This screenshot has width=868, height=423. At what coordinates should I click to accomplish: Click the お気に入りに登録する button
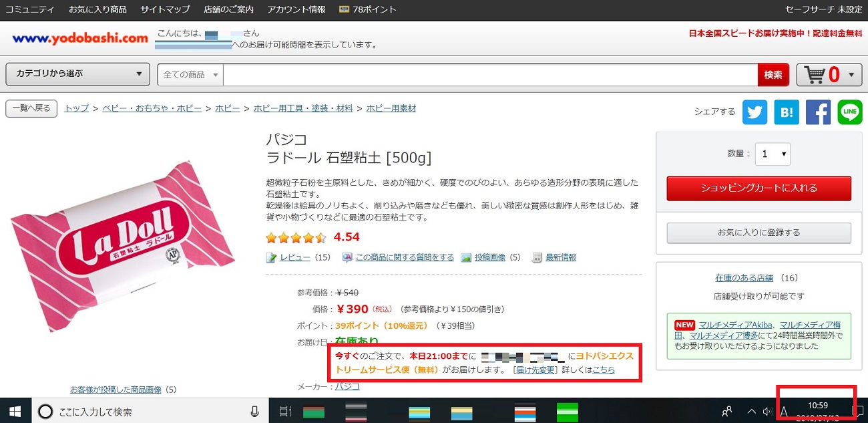point(758,233)
